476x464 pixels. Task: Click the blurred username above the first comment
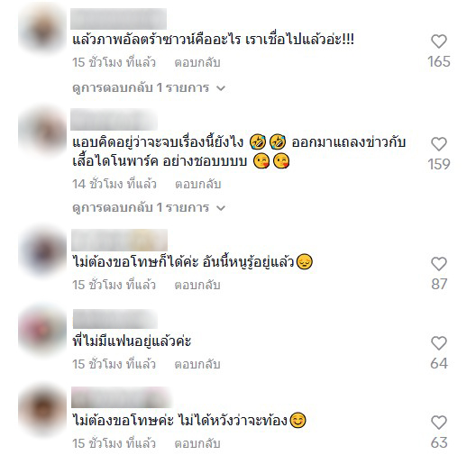118,19
